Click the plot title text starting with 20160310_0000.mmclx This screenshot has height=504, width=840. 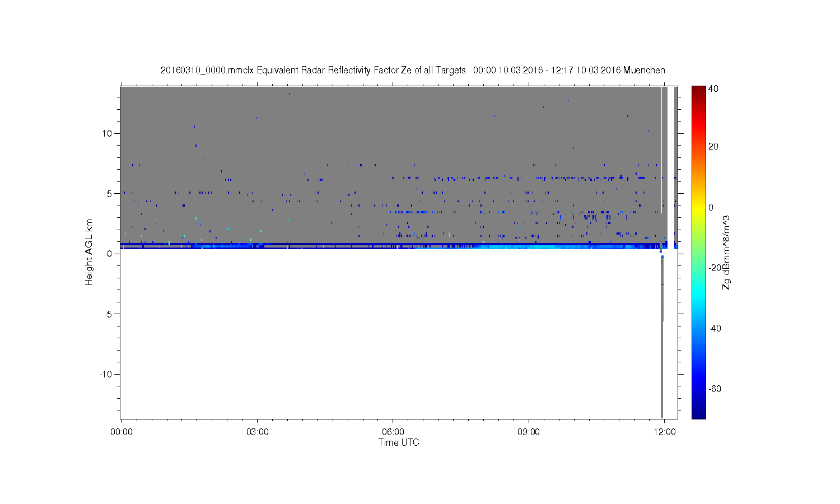[413, 70]
